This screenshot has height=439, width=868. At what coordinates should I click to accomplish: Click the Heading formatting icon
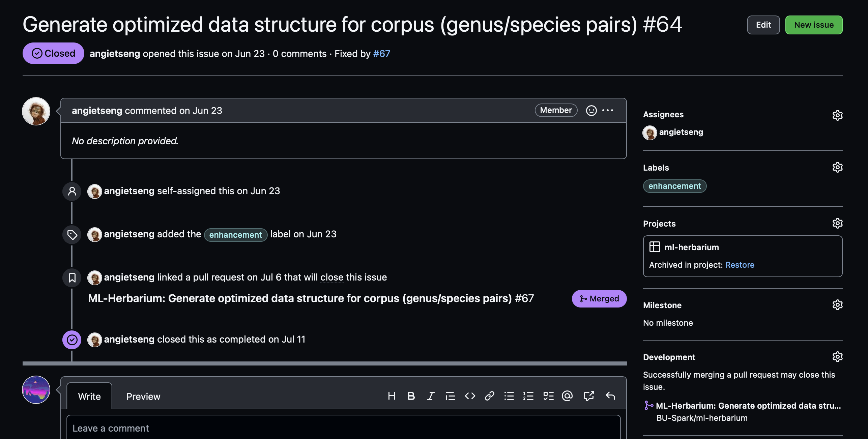click(x=392, y=396)
